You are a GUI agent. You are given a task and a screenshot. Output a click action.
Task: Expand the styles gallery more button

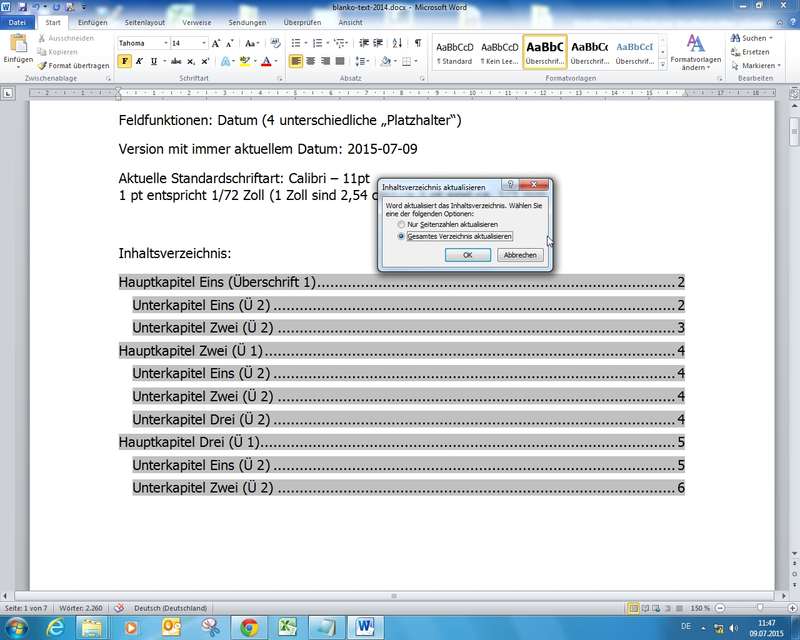pos(663,65)
